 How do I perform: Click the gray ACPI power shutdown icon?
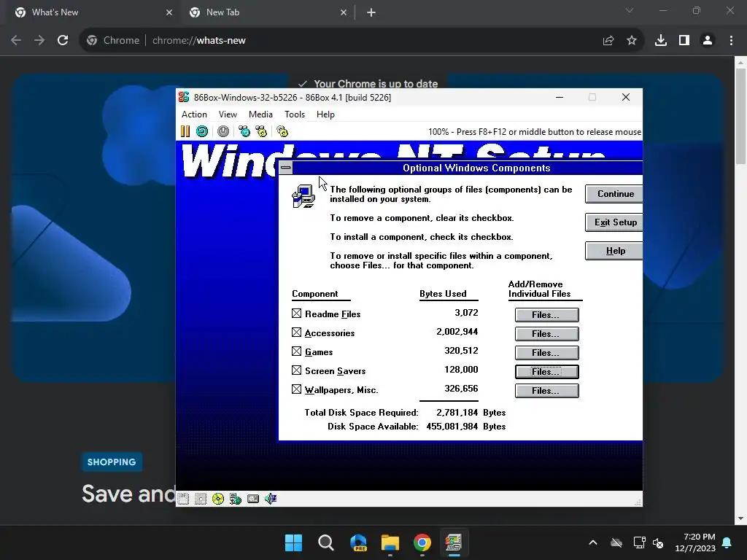223,131
